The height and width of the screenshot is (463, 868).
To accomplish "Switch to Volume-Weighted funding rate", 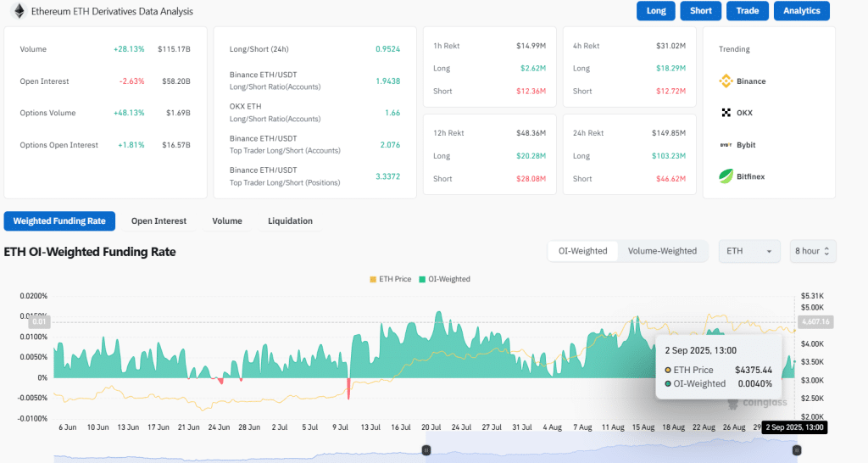I will (x=660, y=251).
